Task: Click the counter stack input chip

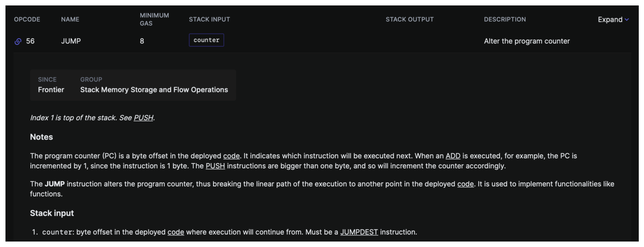Action: 206,40
